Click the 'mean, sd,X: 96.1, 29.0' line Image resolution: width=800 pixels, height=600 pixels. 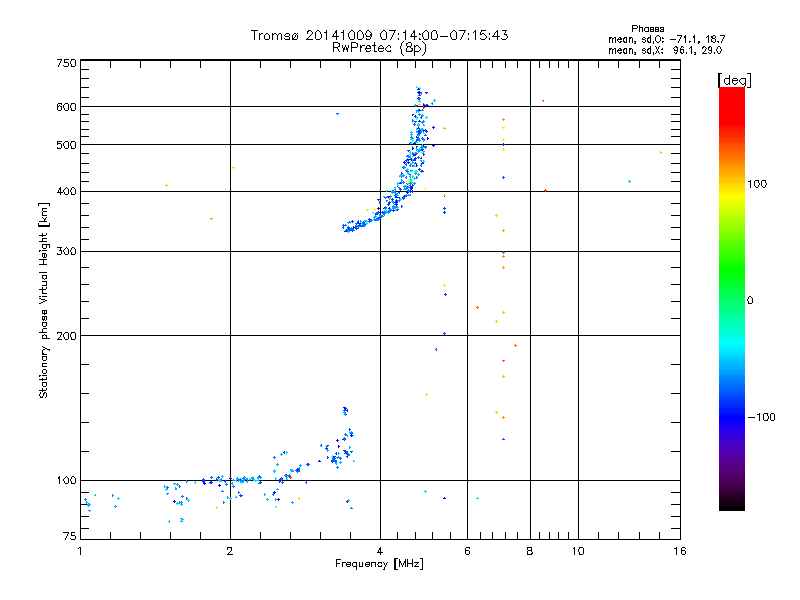point(665,51)
